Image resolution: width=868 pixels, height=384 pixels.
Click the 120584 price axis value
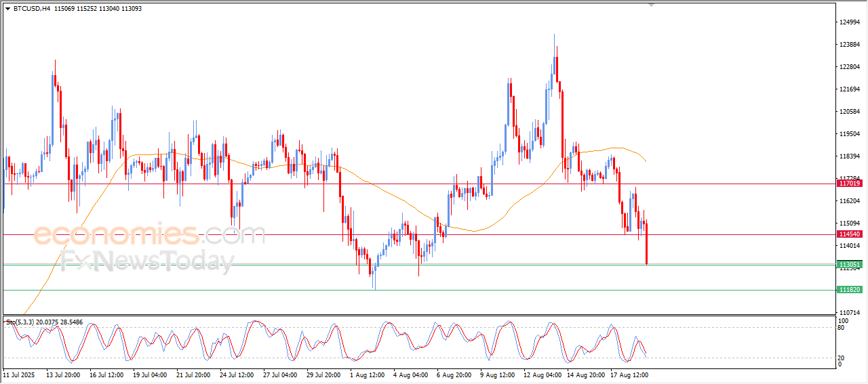850,112
